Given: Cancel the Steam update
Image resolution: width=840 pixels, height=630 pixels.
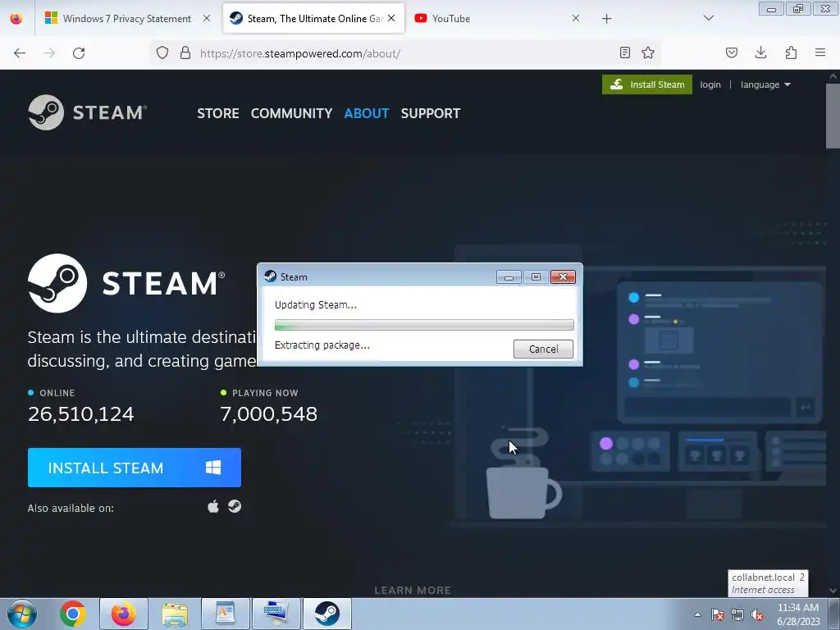Looking at the screenshot, I should (x=543, y=349).
